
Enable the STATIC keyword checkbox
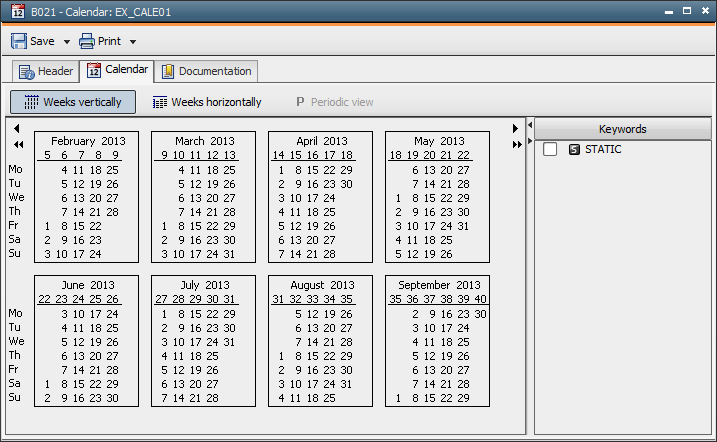pos(550,150)
